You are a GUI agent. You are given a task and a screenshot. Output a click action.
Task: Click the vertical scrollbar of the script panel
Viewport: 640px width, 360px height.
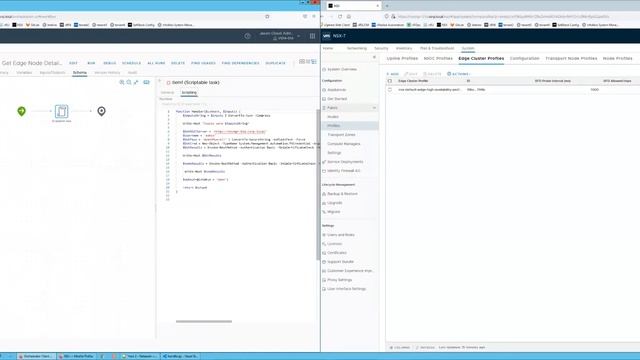[318, 184]
